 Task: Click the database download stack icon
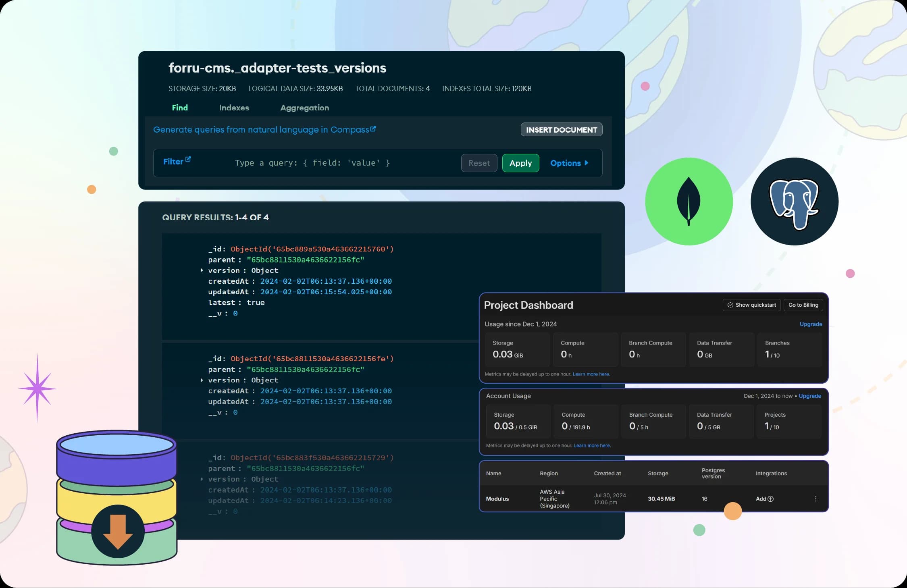tap(117, 498)
